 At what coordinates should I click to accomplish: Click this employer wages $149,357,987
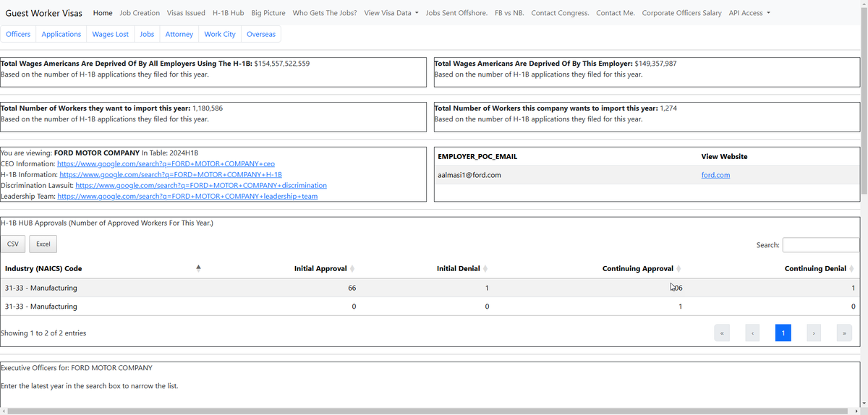point(655,64)
